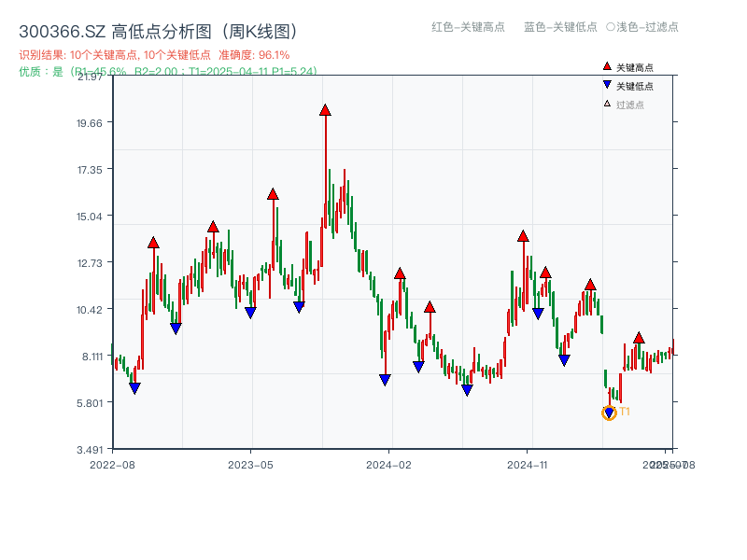Click the red triangle at the 2023-05 peak

tap(273, 193)
